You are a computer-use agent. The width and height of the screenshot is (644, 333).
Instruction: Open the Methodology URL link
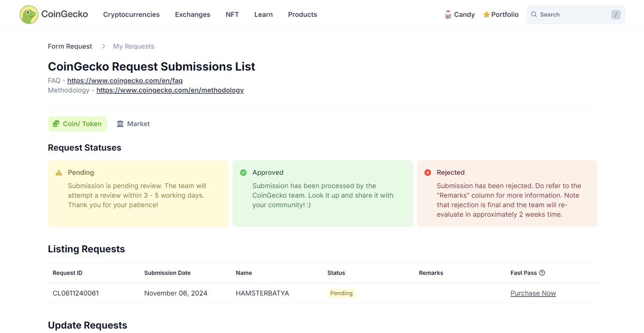pyautogui.click(x=170, y=91)
